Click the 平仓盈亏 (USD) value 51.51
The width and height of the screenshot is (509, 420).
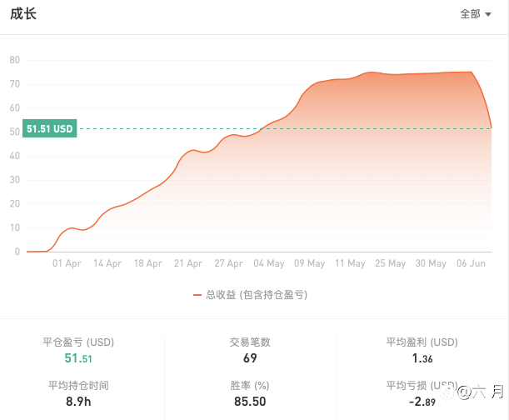[78, 358]
